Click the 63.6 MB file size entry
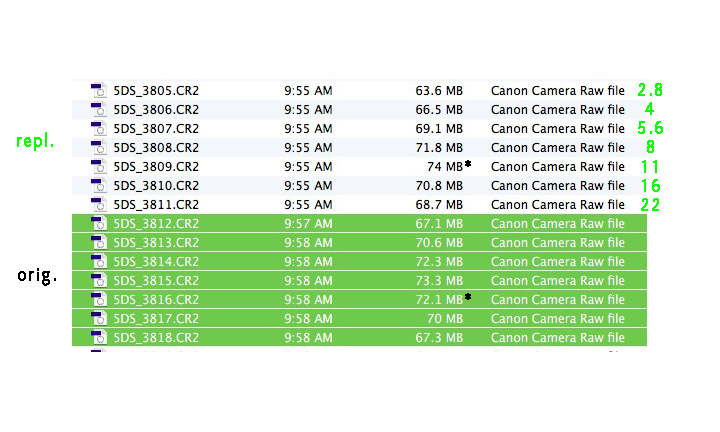Screen dimensions: 720x432 439,90
